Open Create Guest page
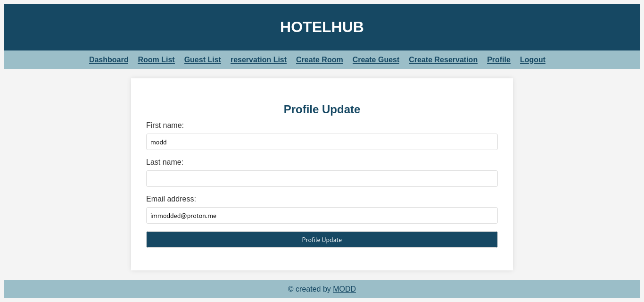644x302 pixels. 376,60
